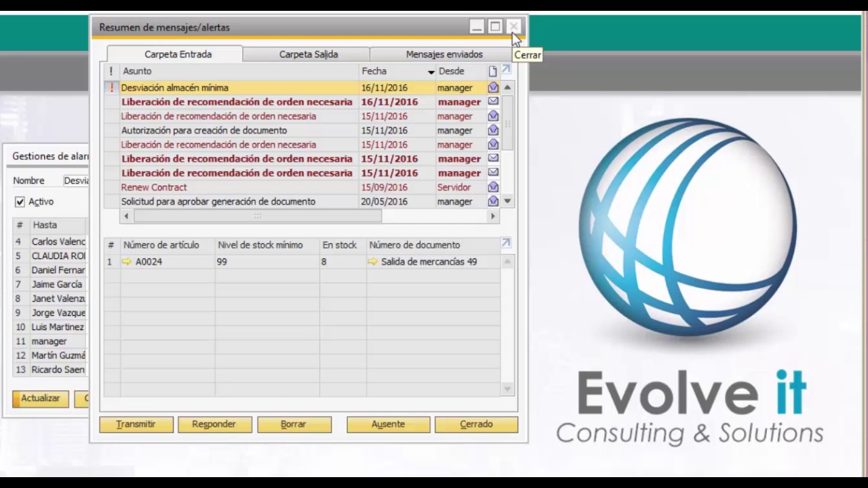Viewport: 868px width, 488px height.
Task: Switch to Carpeta Salida tab
Action: pos(309,54)
